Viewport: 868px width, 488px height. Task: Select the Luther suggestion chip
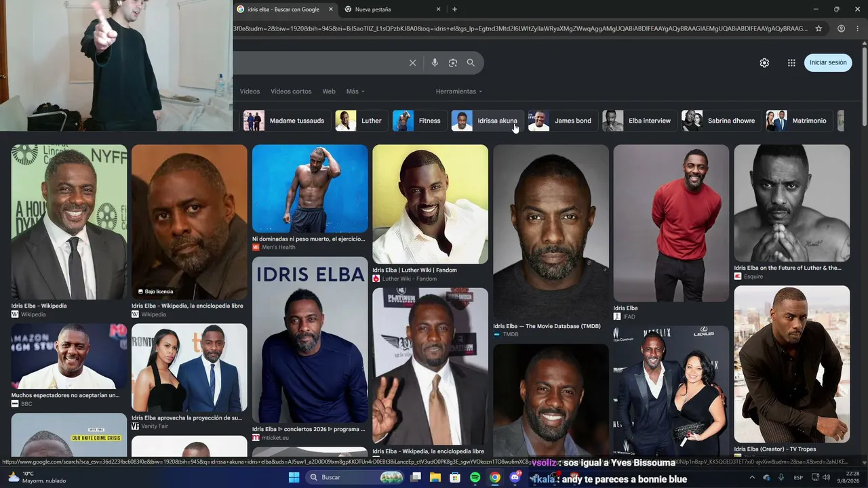361,121
